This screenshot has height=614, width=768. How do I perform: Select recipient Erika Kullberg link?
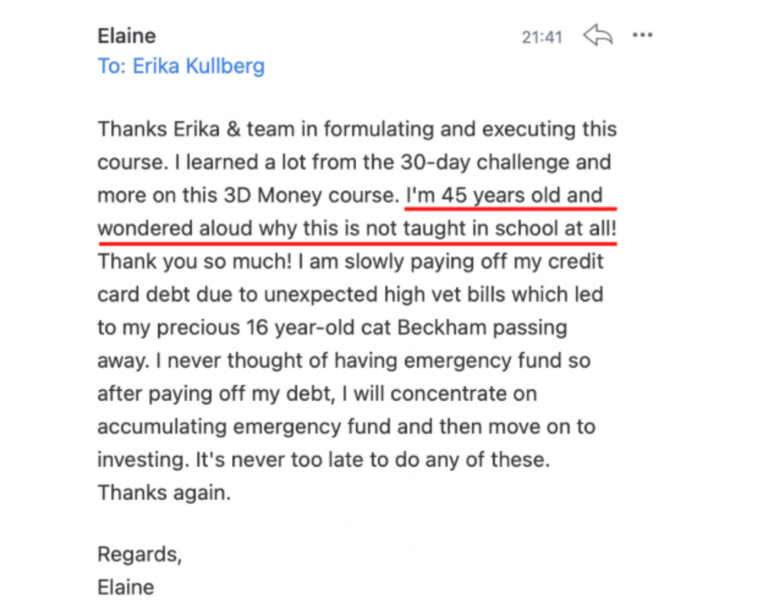point(181,67)
